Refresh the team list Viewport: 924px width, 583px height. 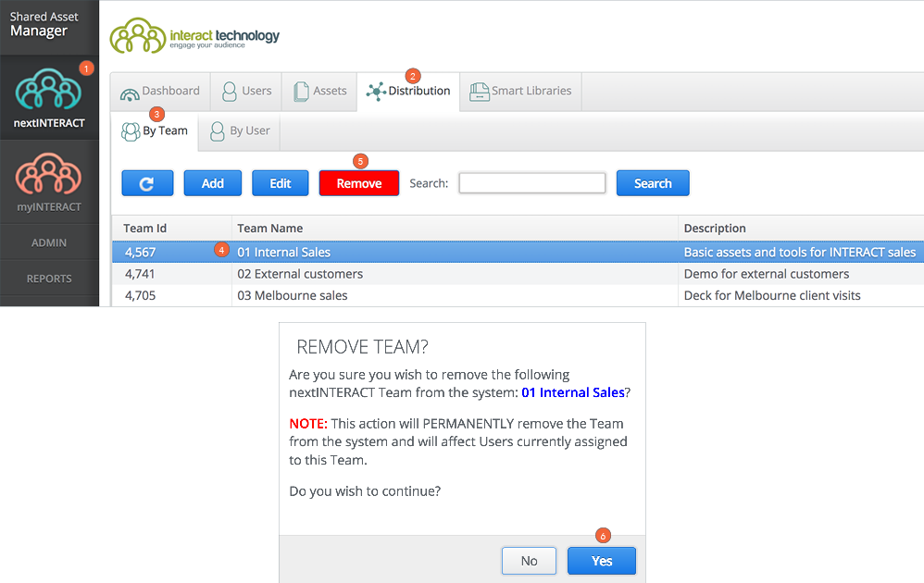coord(147,183)
